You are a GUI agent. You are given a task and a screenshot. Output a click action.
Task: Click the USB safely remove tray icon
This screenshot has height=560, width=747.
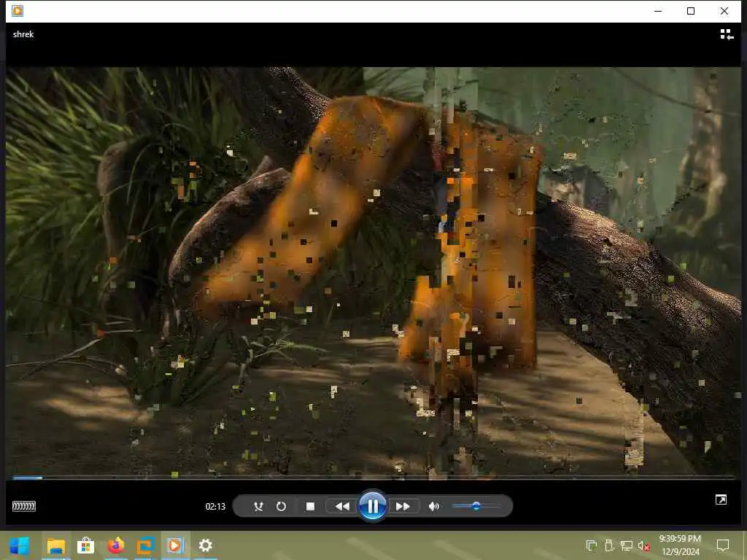click(609, 545)
